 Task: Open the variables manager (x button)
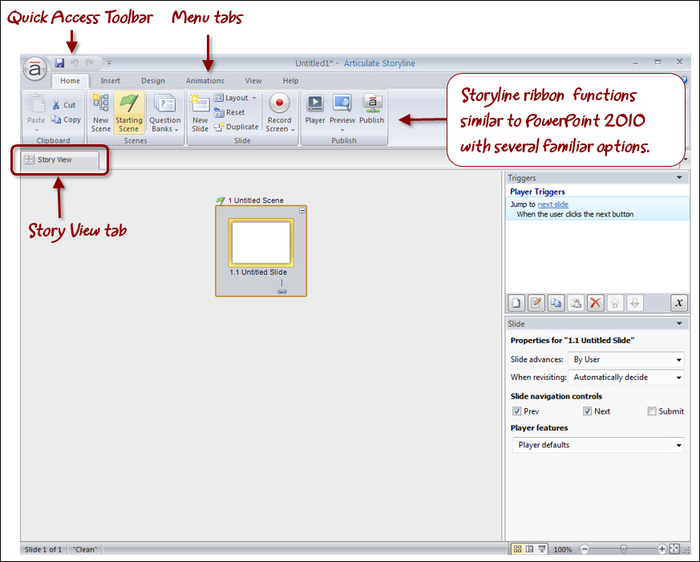click(679, 303)
